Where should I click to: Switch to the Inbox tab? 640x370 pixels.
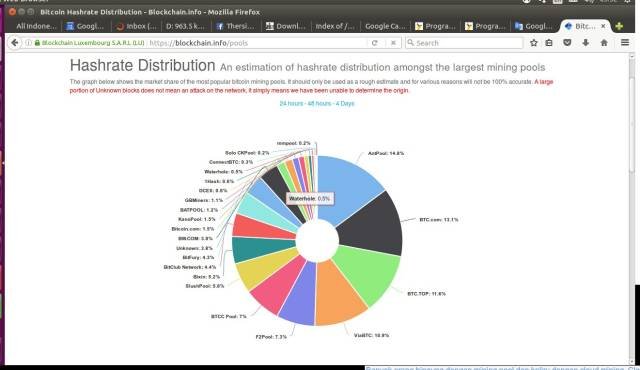coord(136,26)
